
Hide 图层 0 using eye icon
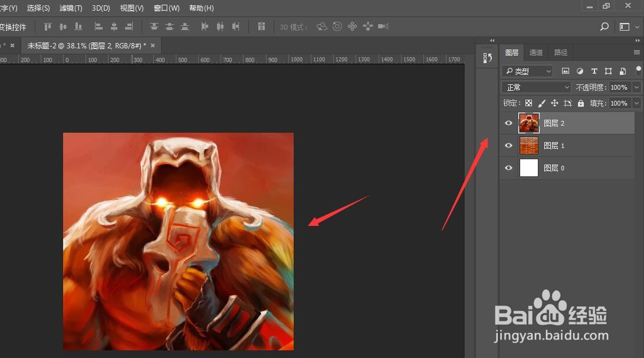coord(508,167)
